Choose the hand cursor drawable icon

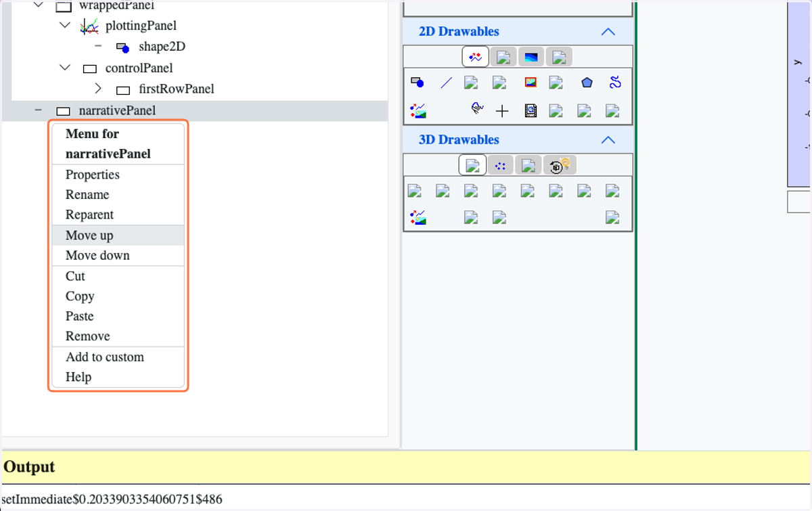pyautogui.click(x=477, y=108)
